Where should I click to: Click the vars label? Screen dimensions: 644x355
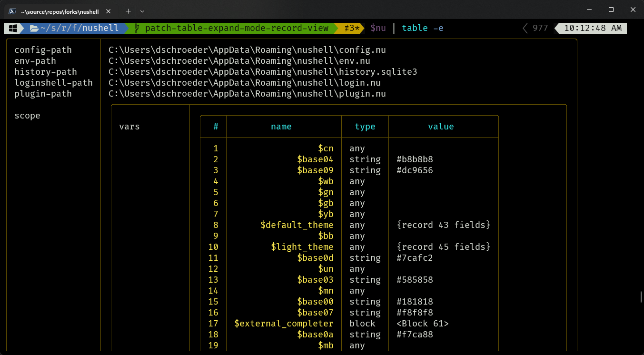tap(129, 127)
